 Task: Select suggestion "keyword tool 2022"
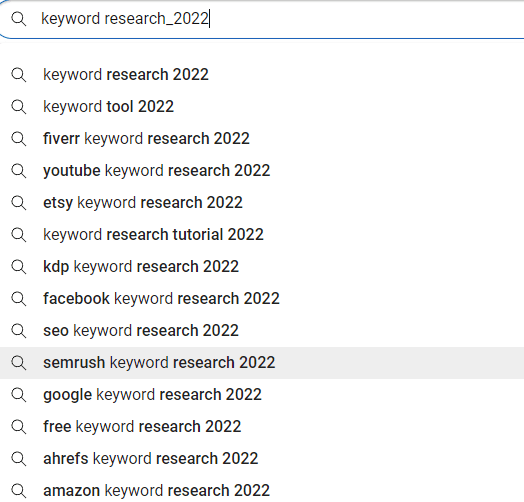coord(262,107)
